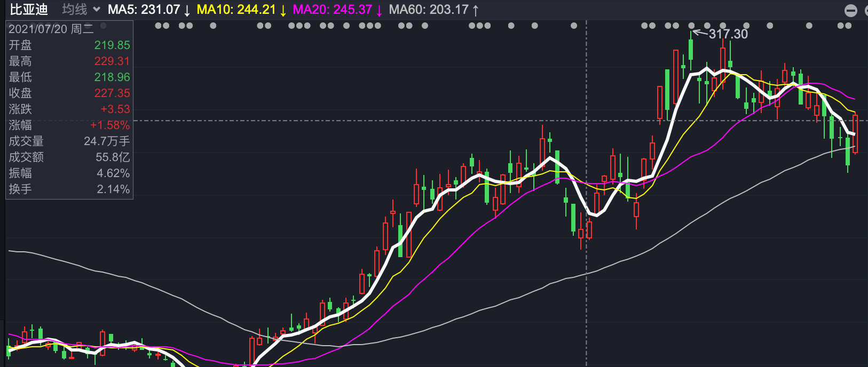
Task: Click the zoom-out minus icon
Action: (851, 10)
